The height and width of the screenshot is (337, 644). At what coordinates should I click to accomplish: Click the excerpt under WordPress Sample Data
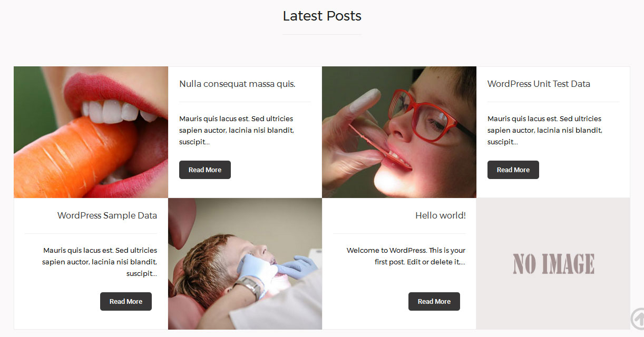pos(100,262)
